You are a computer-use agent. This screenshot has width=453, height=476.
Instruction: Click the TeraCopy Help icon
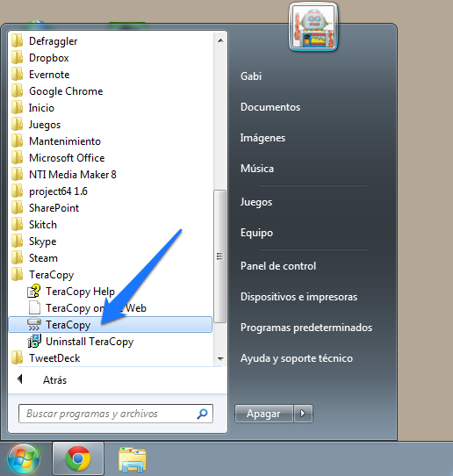(x=34, y=291)
